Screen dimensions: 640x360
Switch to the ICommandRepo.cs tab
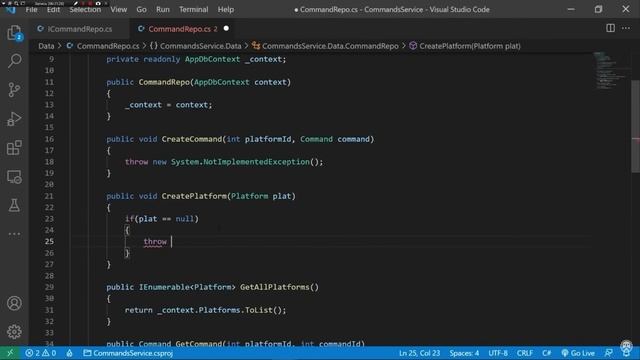click(x=80, y=29)
